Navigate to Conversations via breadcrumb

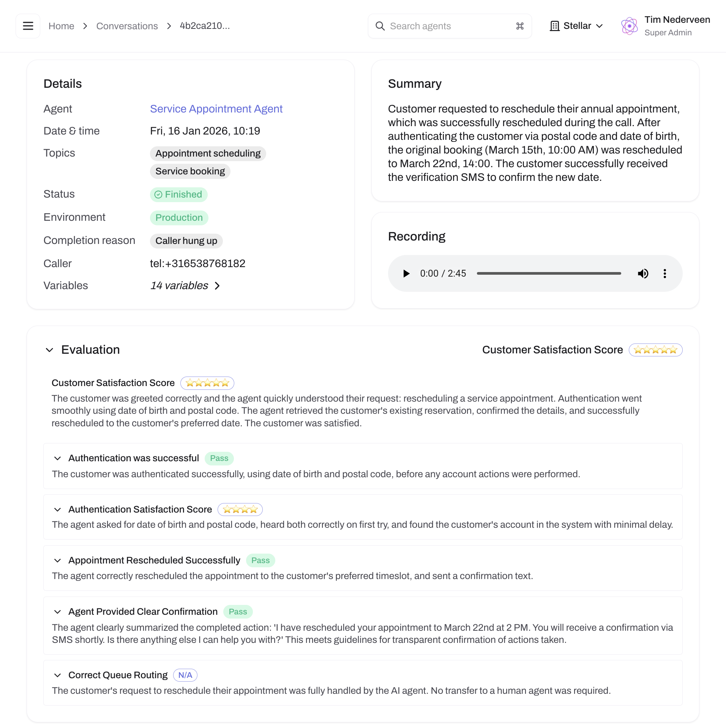127,26
